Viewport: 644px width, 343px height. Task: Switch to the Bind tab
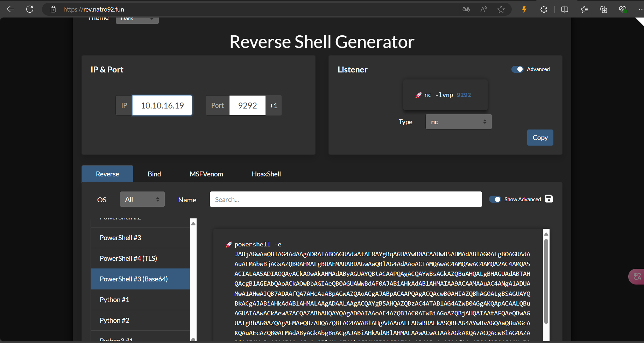[x=154, y=174]
